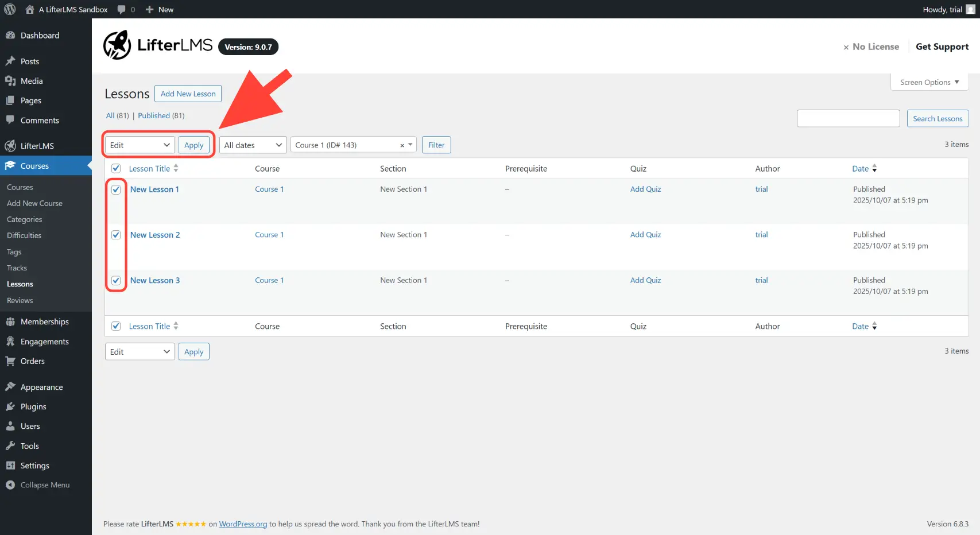Expand the Screen Options panel

point(929,82)
